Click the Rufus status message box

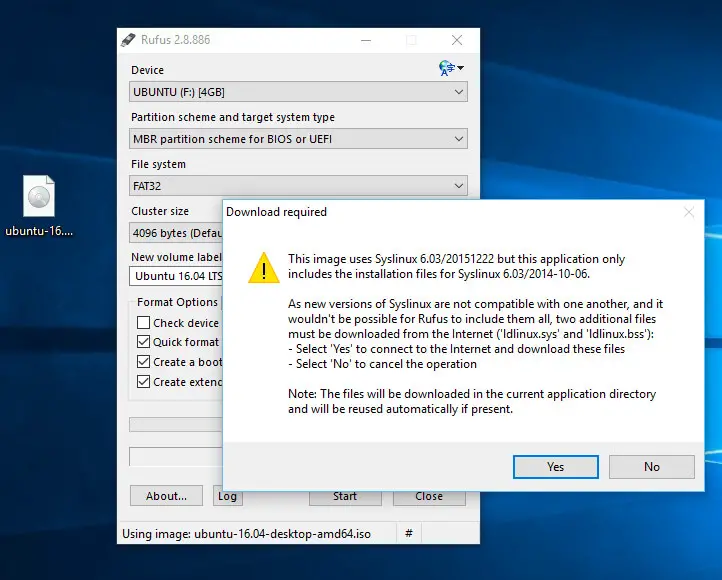point(176,457)
